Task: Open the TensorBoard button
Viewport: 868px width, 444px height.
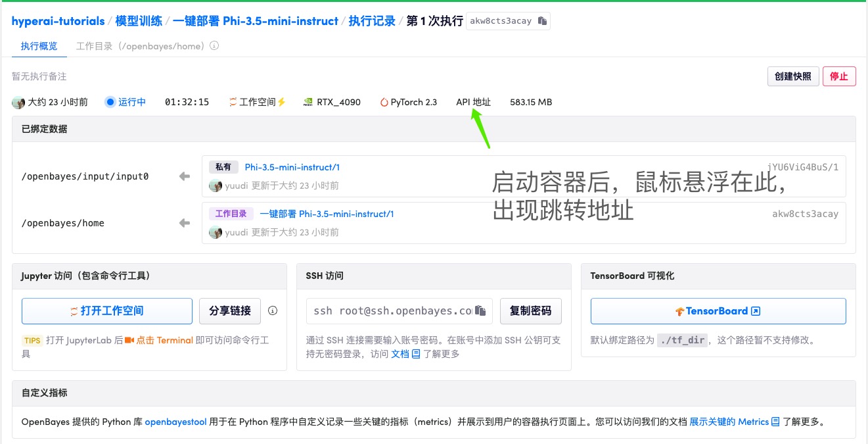Action: [718, 311]
